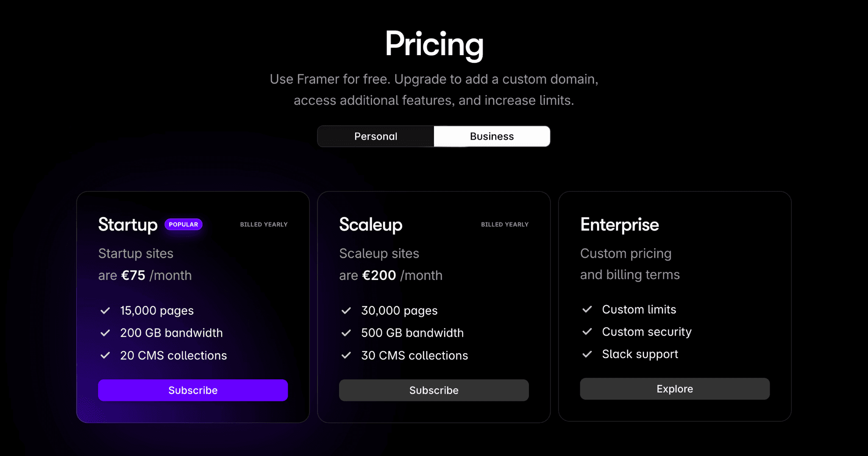This screenshot has height=456, width=868.
Task: Subscribe to the Scaleup plan
Action: [x=434, y=390]
